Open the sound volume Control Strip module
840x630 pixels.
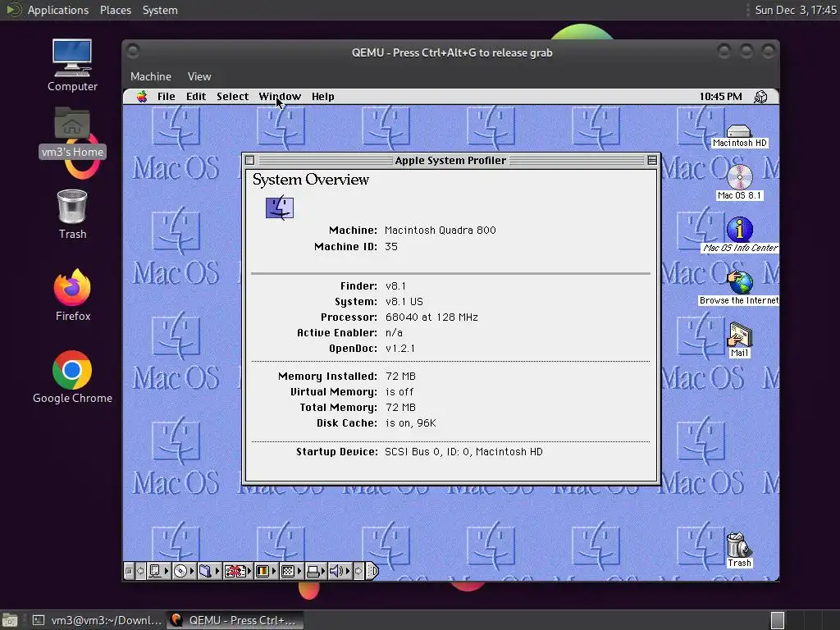click(340, 571)
